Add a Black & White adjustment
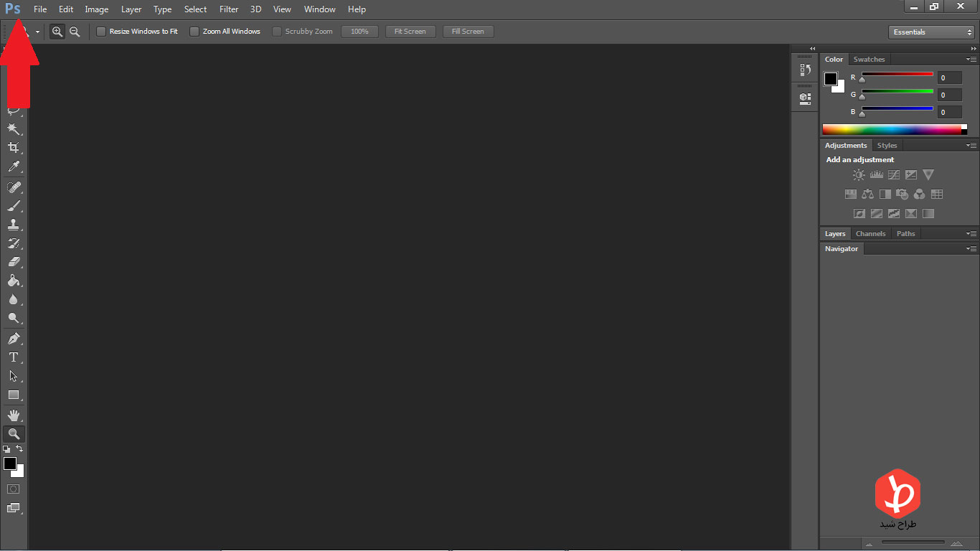The width and height of the screenshot is (980, 551). point(885,194)
